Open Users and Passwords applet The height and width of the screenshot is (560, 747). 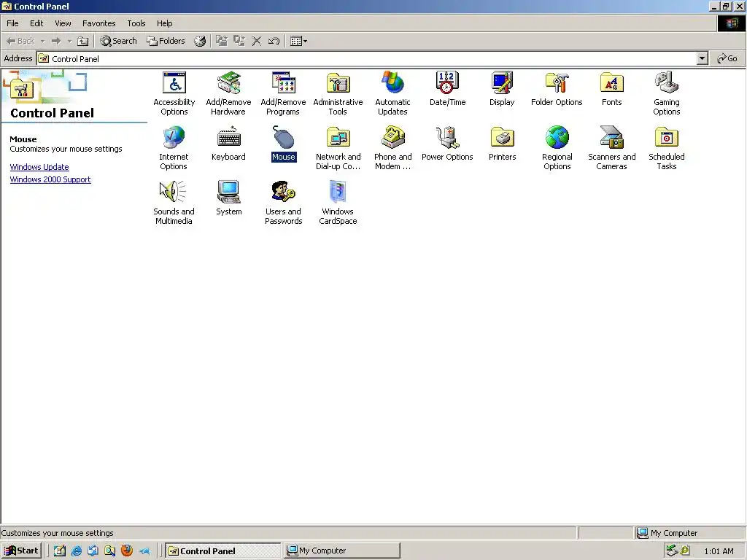point(284,203)
